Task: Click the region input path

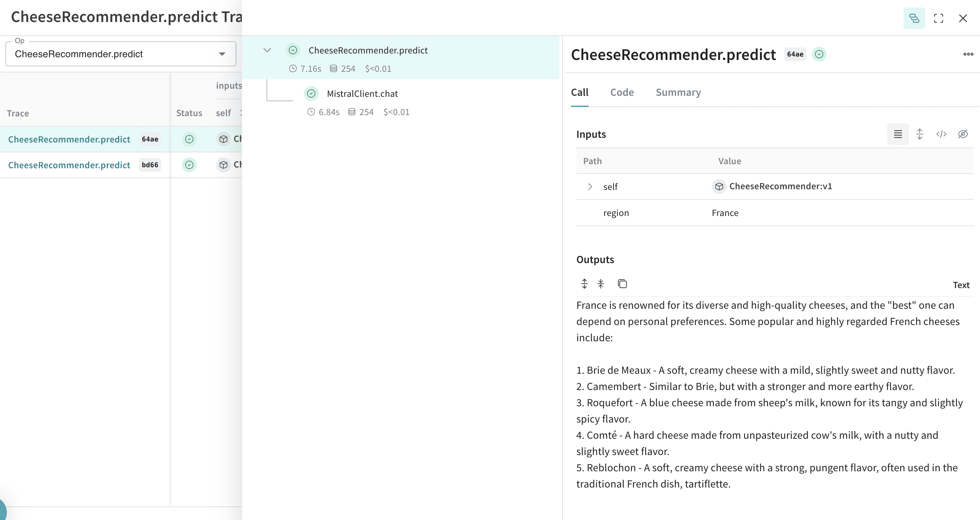Action: pyautogui.click(x=616, y=213)
